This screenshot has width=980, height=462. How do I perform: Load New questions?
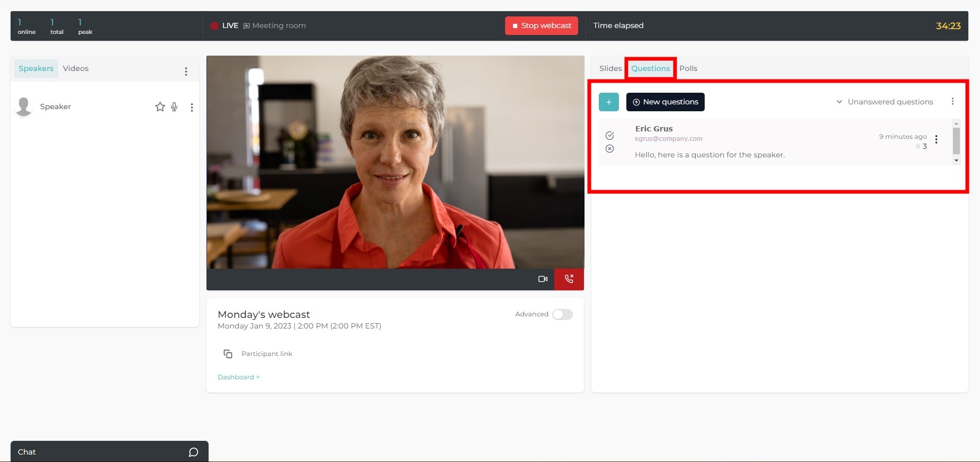click(x=666, y=102)
